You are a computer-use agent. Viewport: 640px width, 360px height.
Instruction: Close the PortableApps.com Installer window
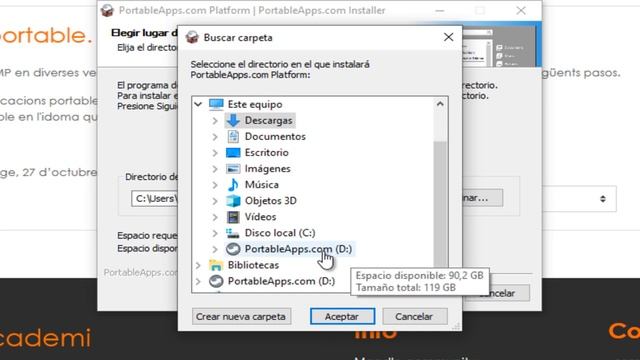(521, 11)
